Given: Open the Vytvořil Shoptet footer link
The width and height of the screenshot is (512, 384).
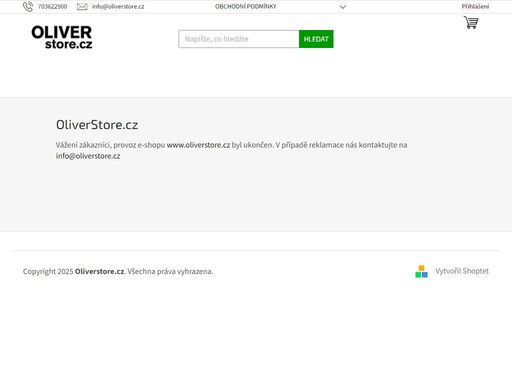Looking at the screenshot, I should point(462,271).
